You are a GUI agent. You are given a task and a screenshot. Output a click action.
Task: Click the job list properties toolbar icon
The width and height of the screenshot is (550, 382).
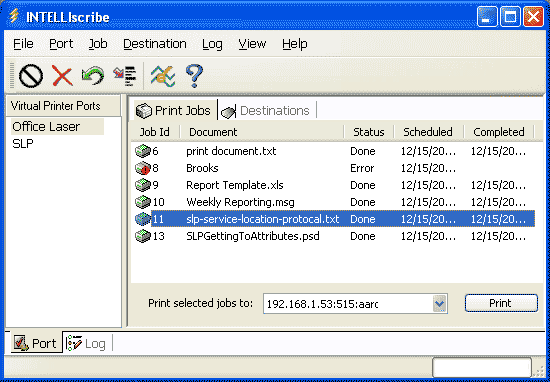[x=125, y=76]
